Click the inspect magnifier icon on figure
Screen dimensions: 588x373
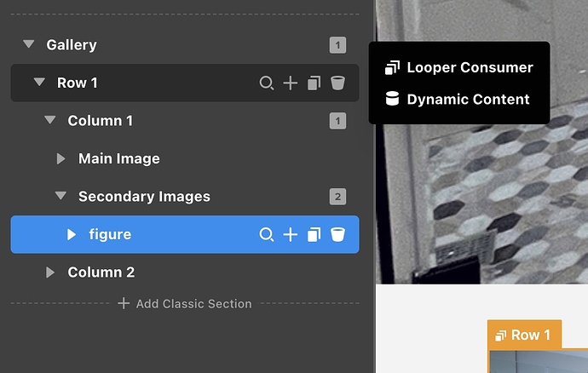[267, 234]
